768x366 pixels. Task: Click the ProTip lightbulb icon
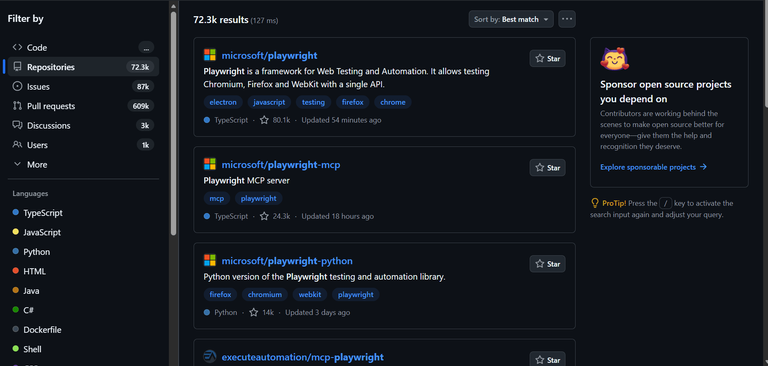point(595,203)
